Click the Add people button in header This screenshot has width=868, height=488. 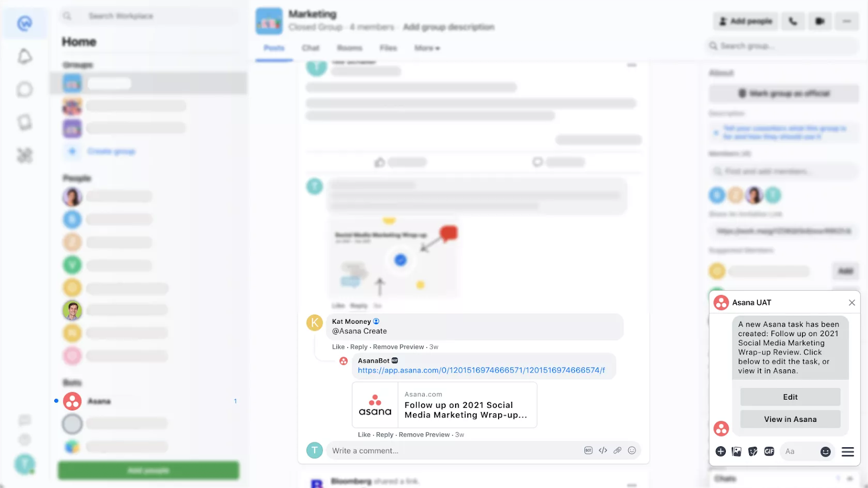tap(745, 21)
